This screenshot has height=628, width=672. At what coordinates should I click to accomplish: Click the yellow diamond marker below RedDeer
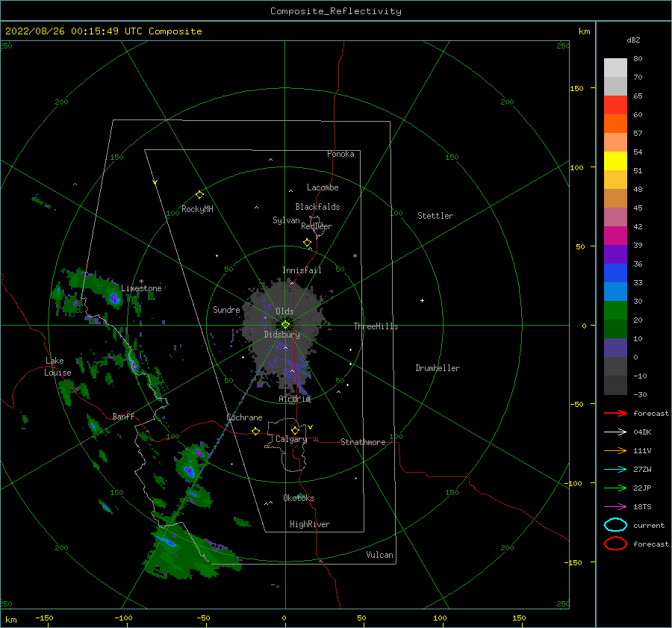point(308,242)
